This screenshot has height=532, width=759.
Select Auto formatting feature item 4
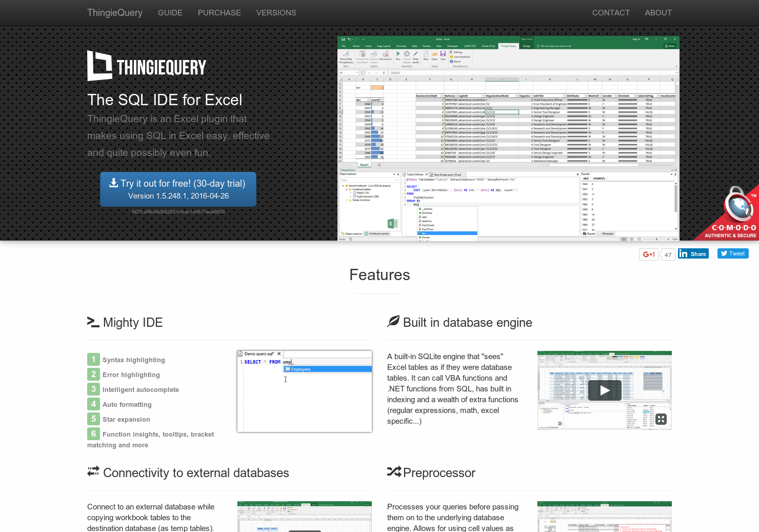point(119,404)
